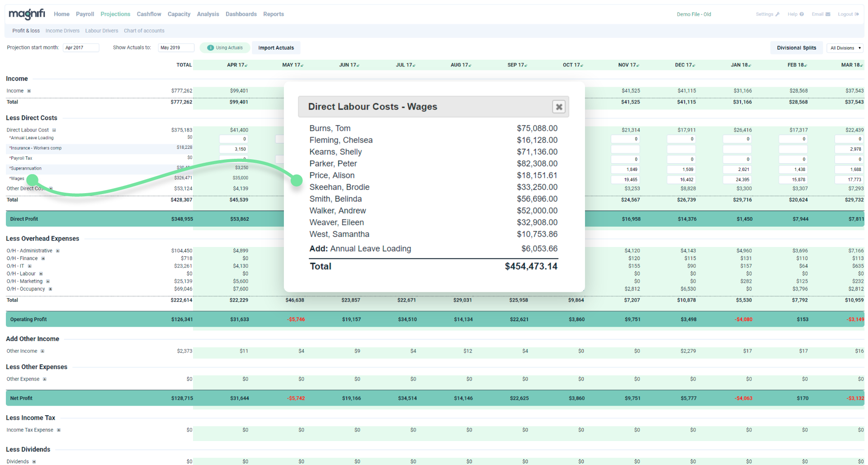Click the sort arrow on APR 17 column
This screenshot has width=868, height=465.
point(246,65)
